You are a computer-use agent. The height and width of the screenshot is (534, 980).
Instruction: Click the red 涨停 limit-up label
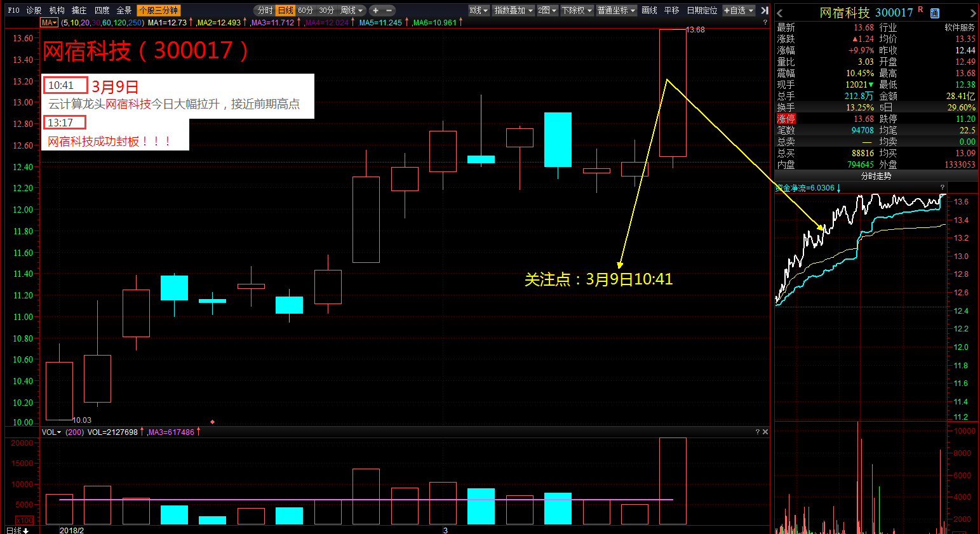point(786,119)
